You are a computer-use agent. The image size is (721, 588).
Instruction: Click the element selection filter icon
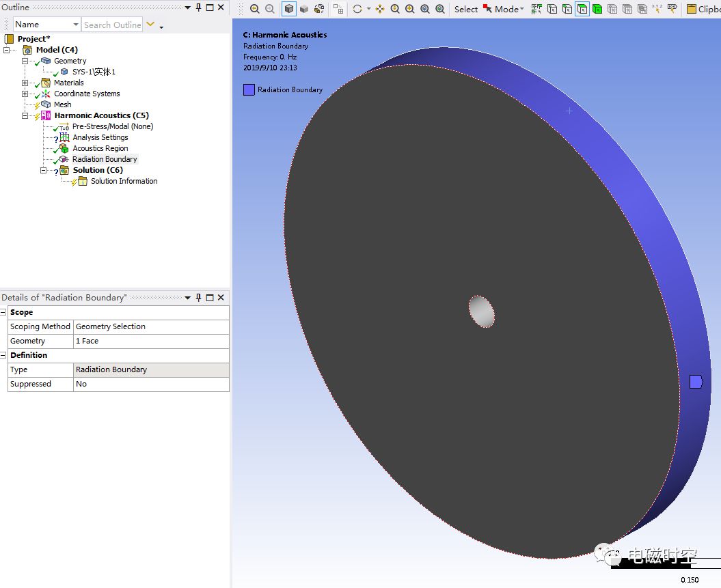point(642,9)
